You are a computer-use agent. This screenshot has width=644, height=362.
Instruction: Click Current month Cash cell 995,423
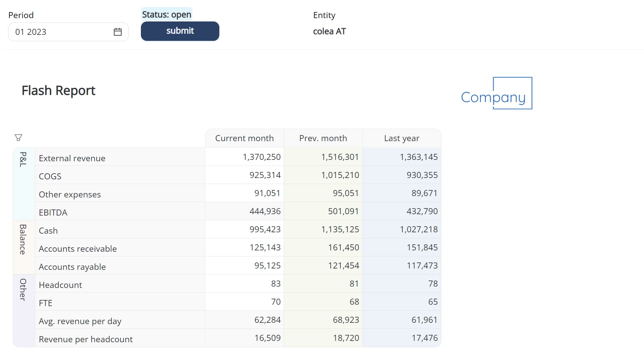(x=264, y=229)
